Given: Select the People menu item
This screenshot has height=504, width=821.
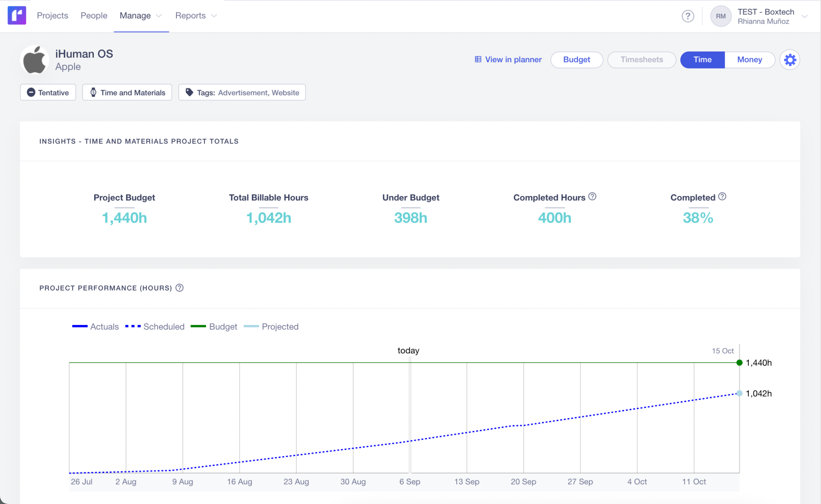Looking at the screenshot, I should point(94,16).
